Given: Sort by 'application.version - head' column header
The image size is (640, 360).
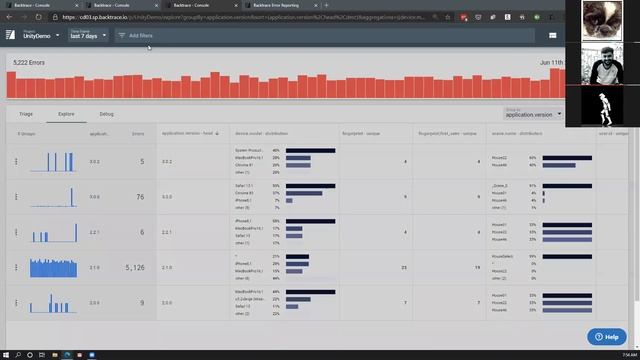Looking at the screenshot, I should (187, 133).
